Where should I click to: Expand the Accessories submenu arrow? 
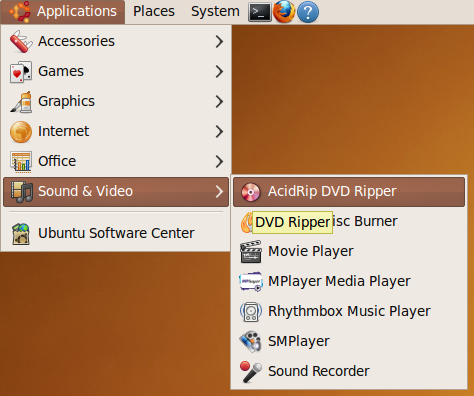[219, 41]
